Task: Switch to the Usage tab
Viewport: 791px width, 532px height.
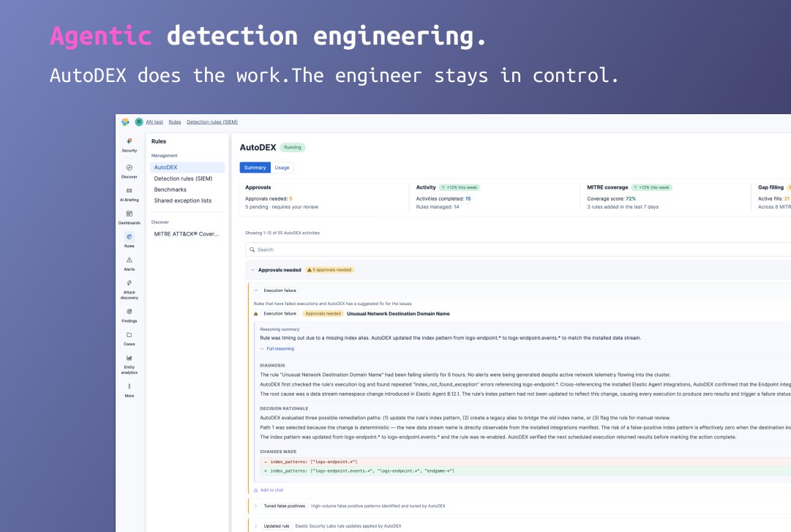Action: point(282,168)
